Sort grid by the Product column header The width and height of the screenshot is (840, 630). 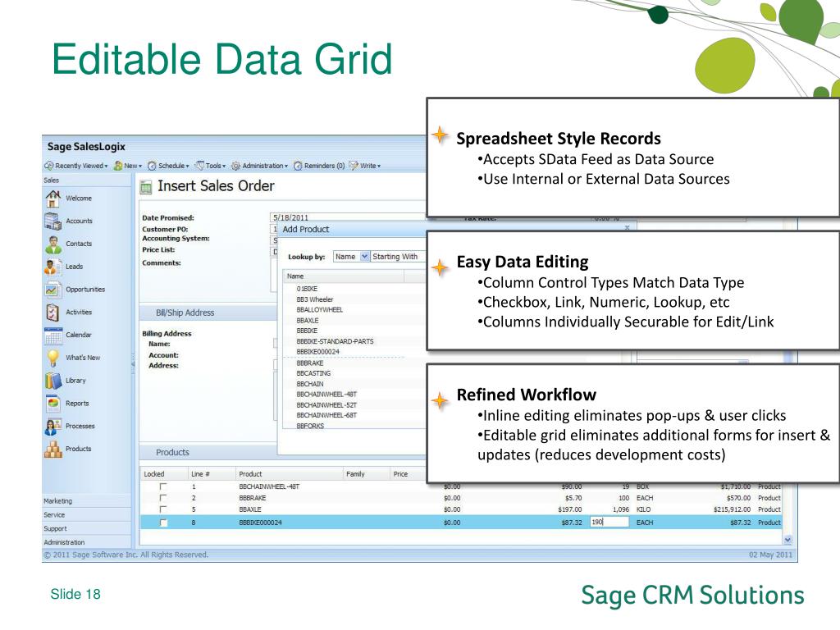click(290, 474)
